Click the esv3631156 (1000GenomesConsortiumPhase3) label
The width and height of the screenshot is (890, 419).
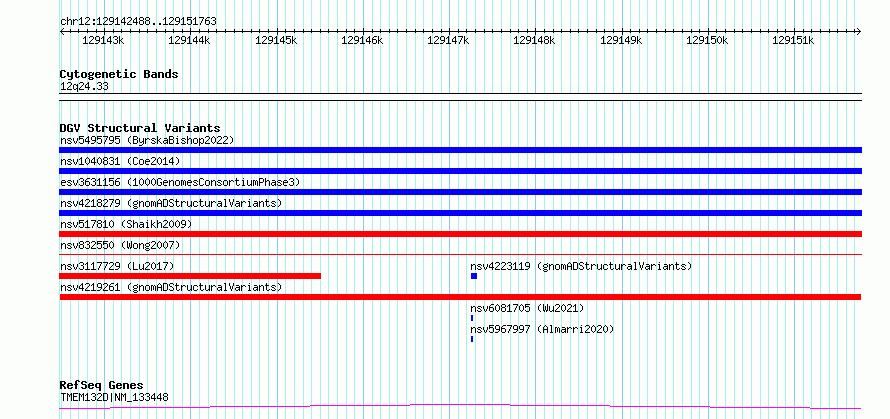click(x=180, y=182)
